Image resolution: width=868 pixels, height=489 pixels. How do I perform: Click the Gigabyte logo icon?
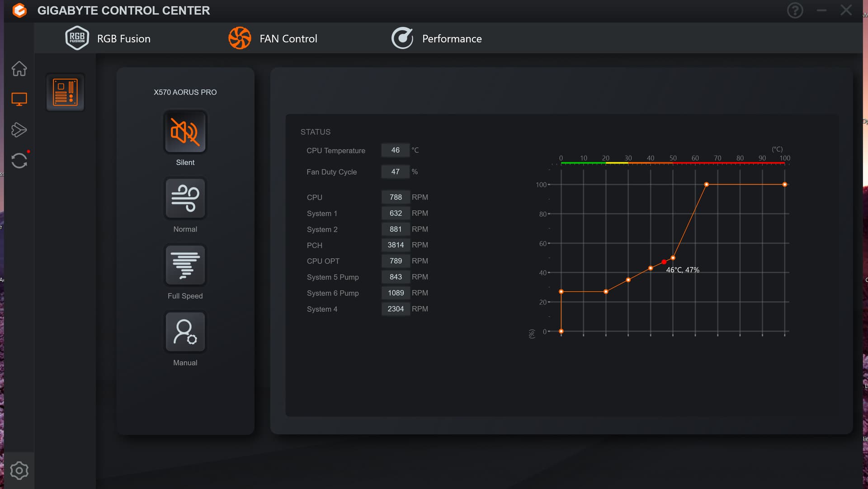click(x=19, y=10)
